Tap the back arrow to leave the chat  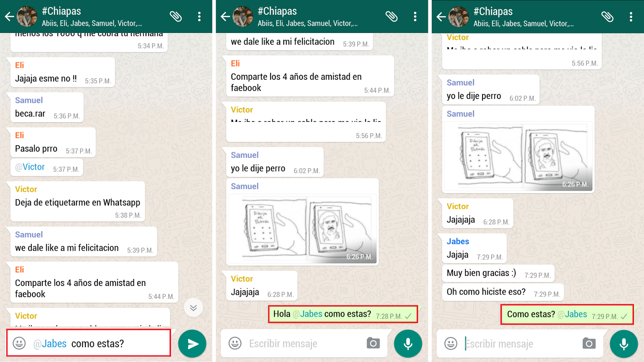pos(9,16)
